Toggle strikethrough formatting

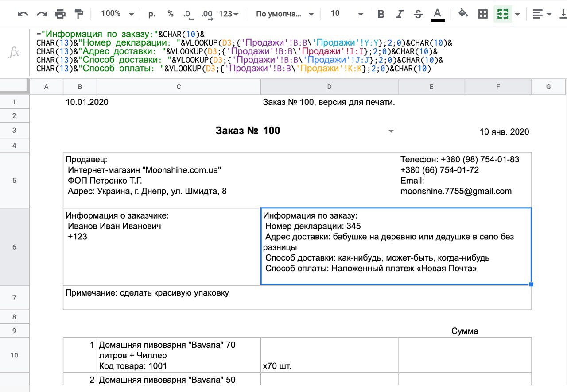click(x=418, y=14)
